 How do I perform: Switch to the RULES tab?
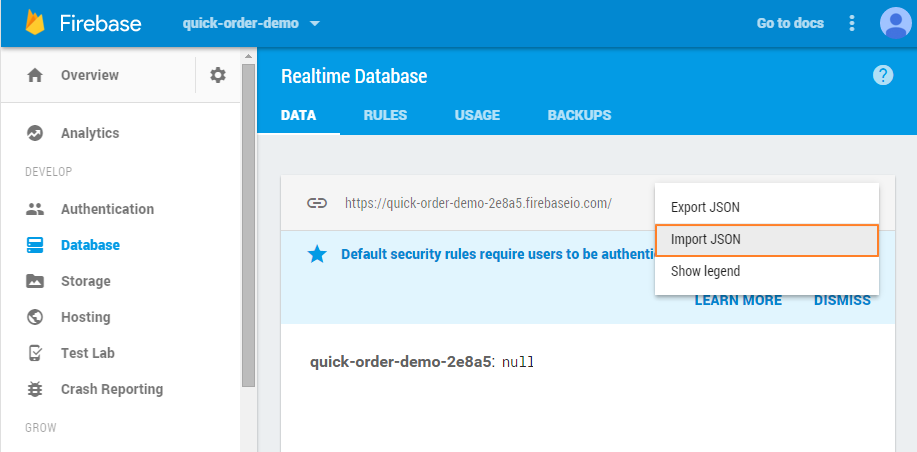[385, 115]
